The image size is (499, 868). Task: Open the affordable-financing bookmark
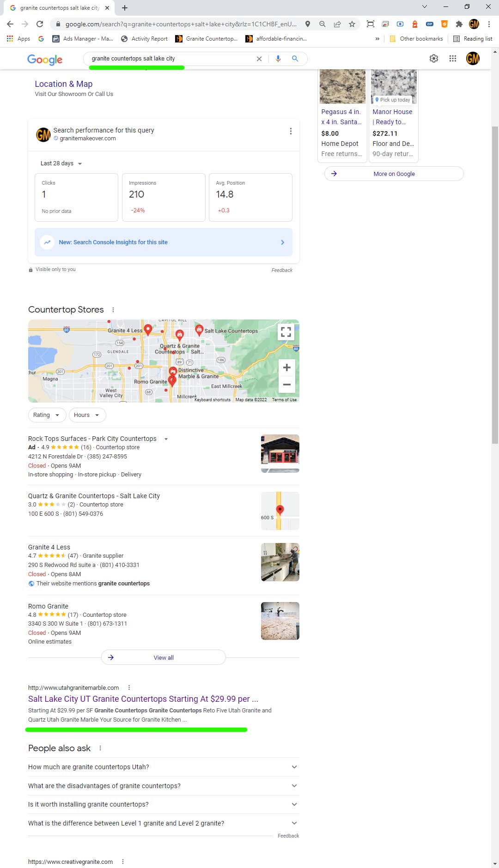click(x=276, y=39)
